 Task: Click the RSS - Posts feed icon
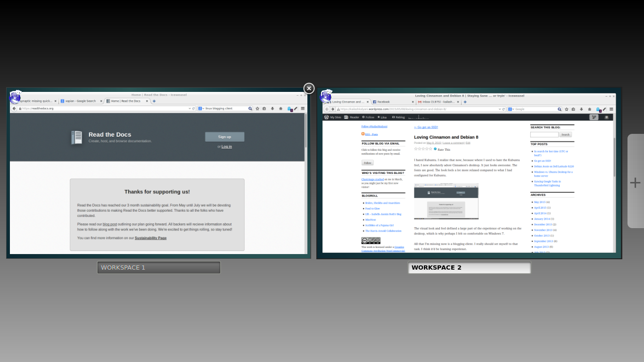363,134
